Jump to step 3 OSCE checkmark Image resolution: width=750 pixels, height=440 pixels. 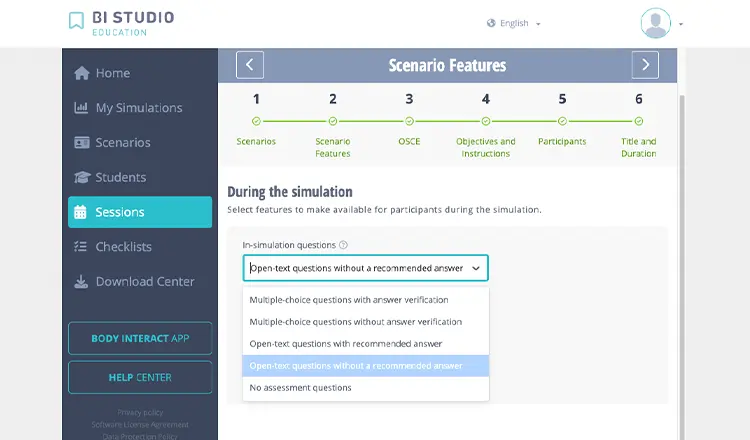(x=409, y=121)
